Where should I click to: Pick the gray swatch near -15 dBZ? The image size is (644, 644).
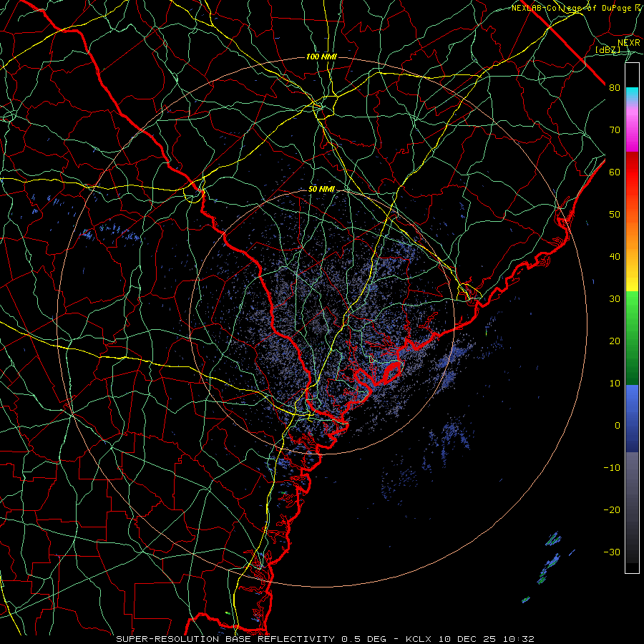point(632,489)
